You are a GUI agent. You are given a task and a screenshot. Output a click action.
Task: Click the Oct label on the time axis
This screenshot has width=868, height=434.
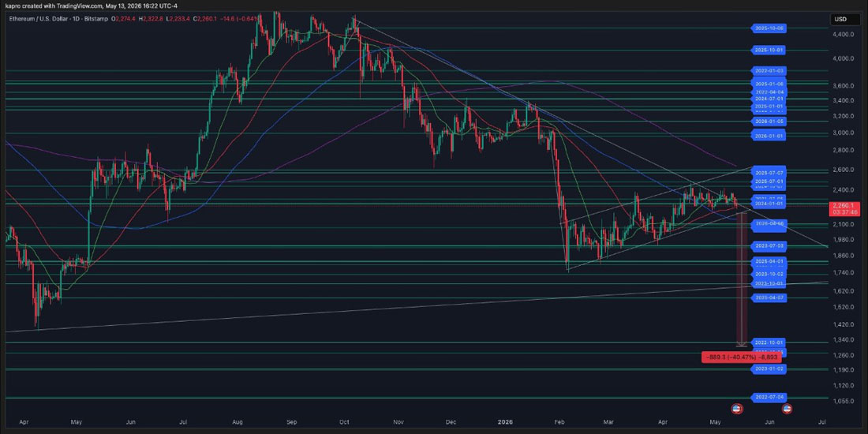click(344, 422)
